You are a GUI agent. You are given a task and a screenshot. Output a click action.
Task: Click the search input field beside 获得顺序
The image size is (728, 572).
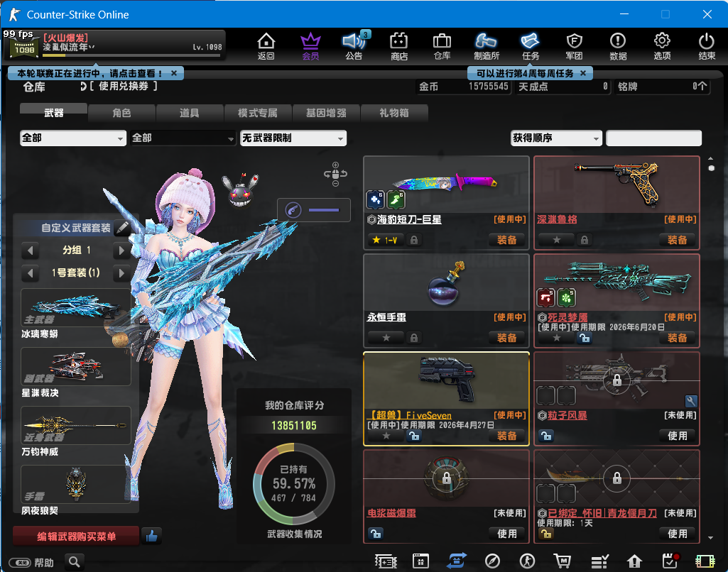[653, 138]
